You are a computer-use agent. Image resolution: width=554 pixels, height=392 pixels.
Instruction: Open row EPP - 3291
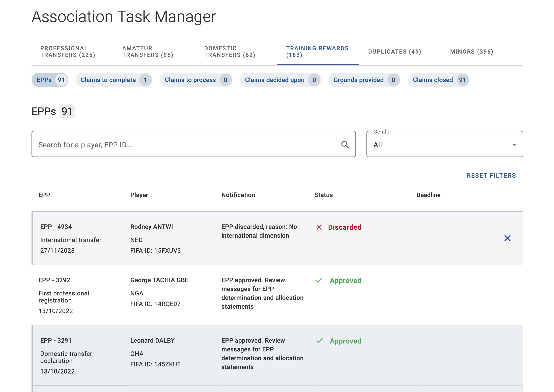pos(277,355)
